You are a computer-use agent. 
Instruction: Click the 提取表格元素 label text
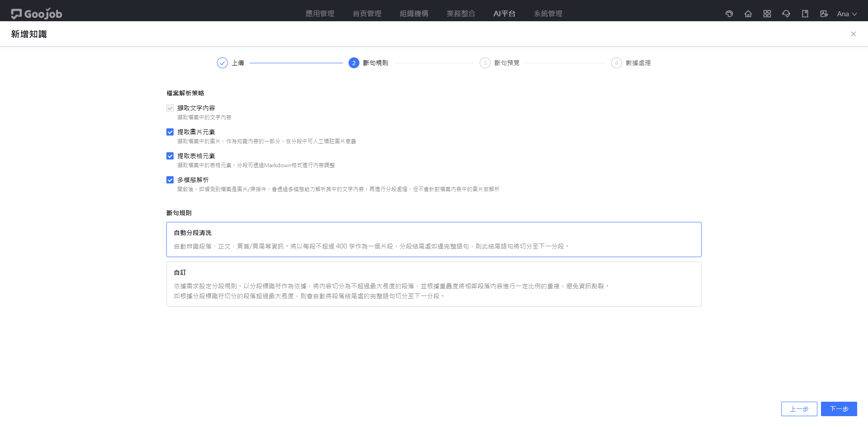pos(196,156)
